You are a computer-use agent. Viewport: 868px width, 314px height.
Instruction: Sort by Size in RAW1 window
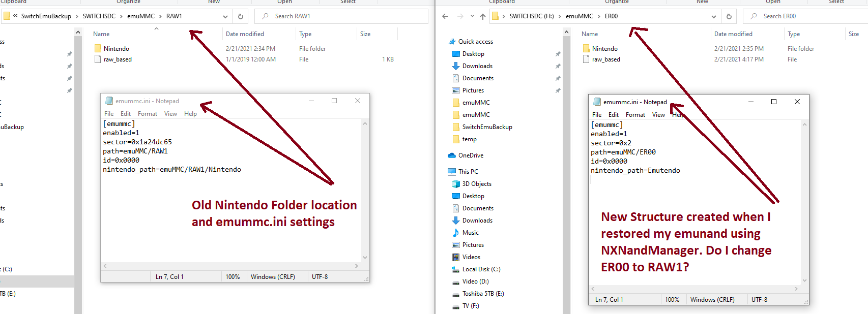coord(365,34)
